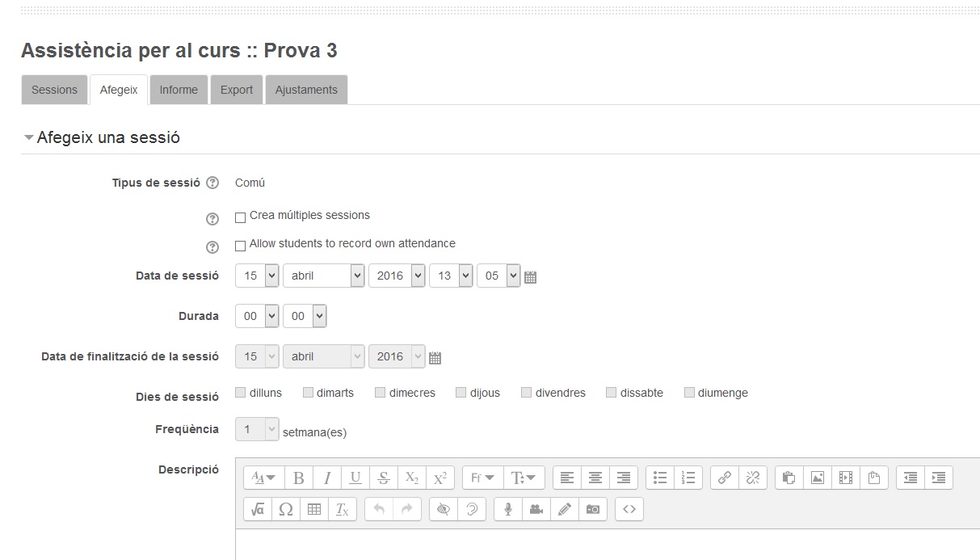Insert a link in the description

[725, 478]
